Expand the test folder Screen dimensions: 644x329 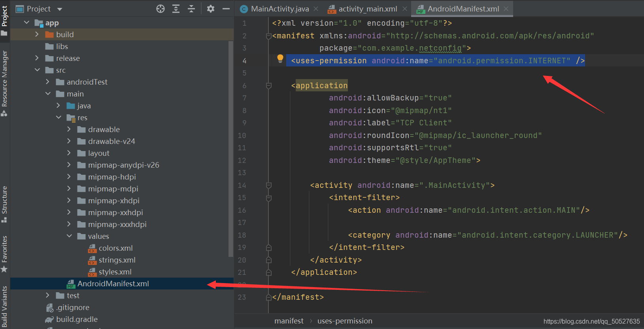click(47, 295)
